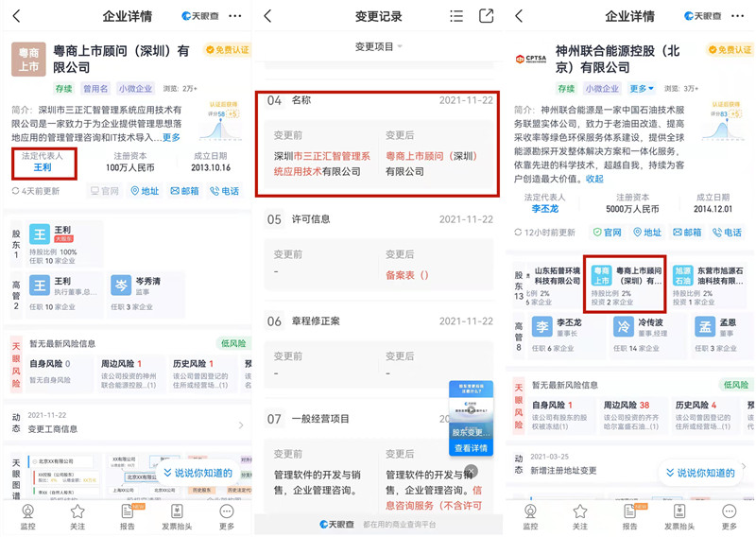This screenshot has width=756, height=537.
Task: Open 地址 for 粤商上市顾问
Action: point(146,191)
